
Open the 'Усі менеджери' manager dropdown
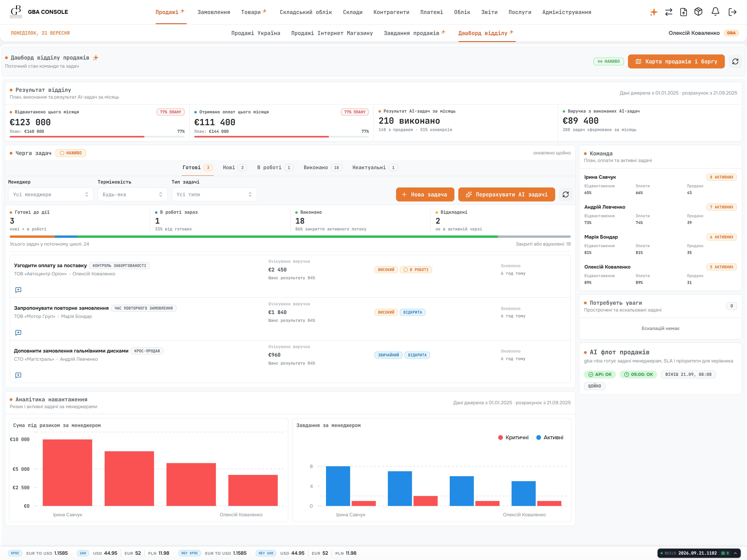click(x=51, y=194)
